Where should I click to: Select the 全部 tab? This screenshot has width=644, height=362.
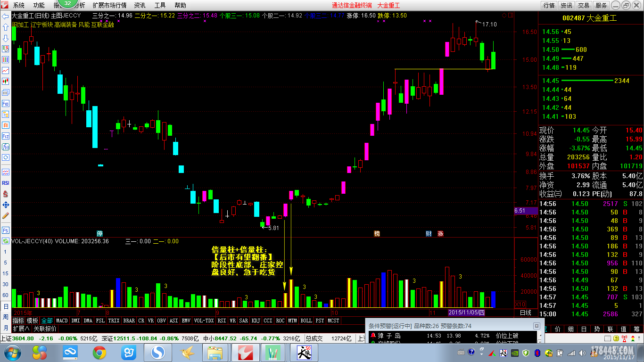[47, 321]
